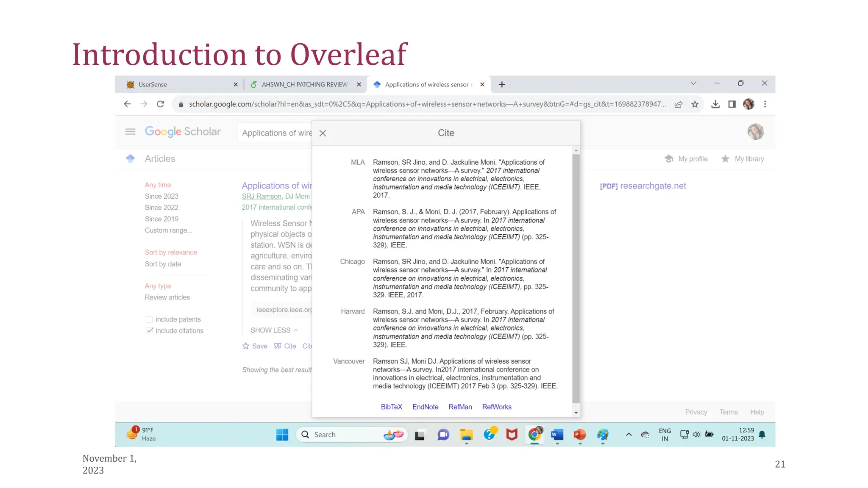The height and width of the screenshot is (488, 868).
Task: Open PowerPoint from the taskbar
Action: (x=580, y=435)
